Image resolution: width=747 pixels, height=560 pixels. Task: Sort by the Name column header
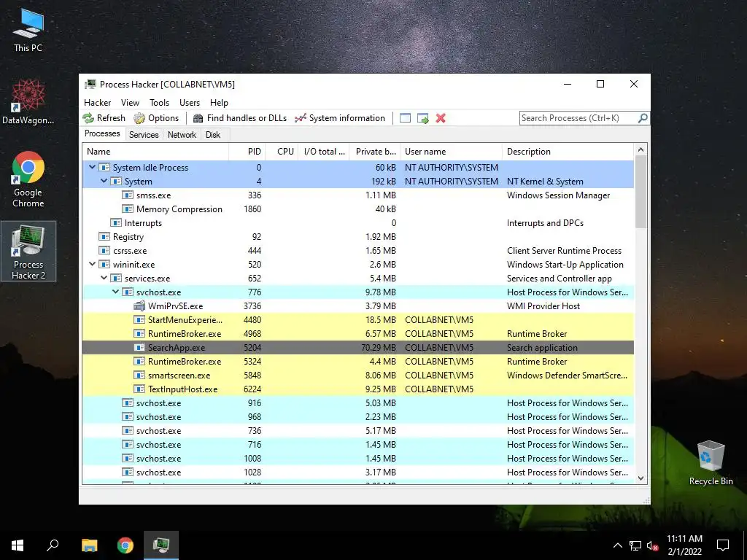(x=156, y=152)
